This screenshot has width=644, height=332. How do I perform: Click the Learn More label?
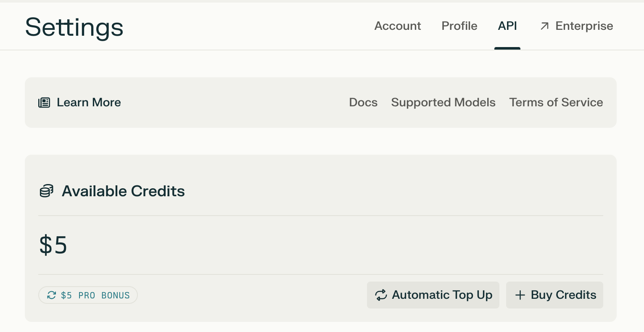click(x=89, y=103)
